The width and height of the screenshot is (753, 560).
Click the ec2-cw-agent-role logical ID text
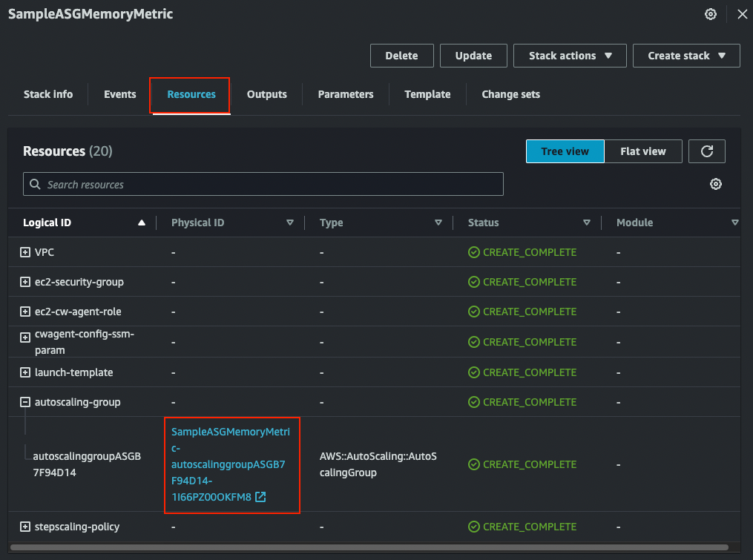point(78,312)
